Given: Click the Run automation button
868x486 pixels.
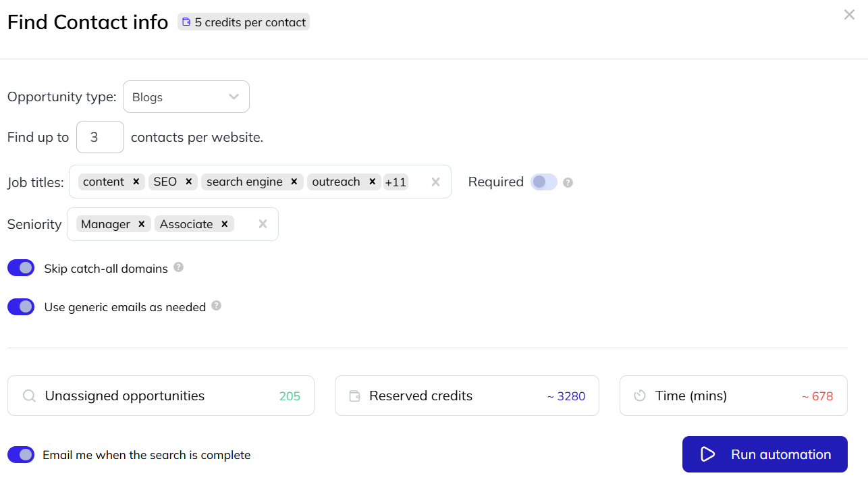Looking at the screenshot, I should click(764, 454).
